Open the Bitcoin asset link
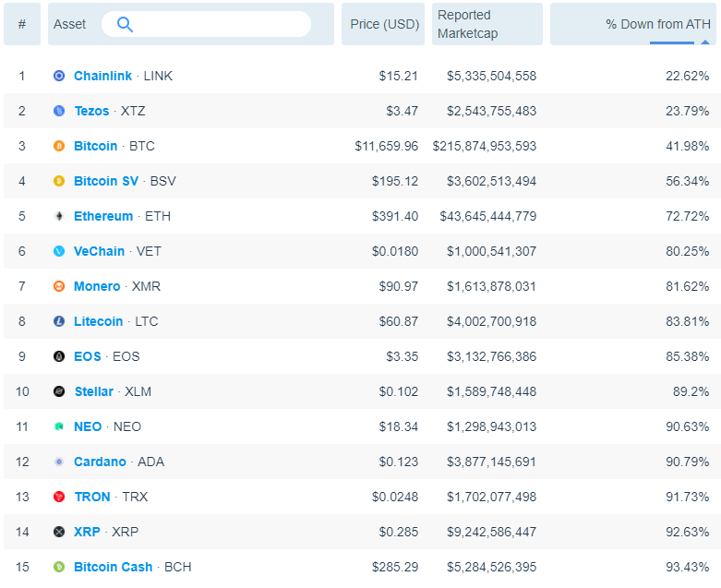 [96, 146]
